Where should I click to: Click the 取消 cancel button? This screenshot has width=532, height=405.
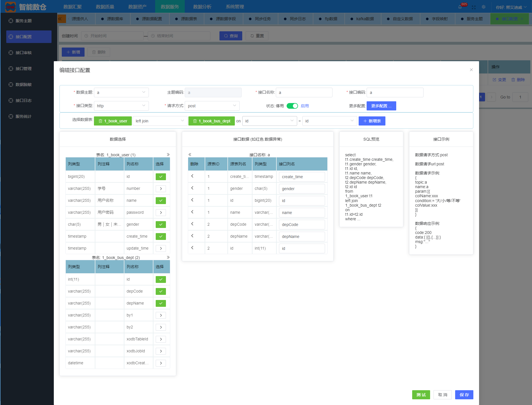(443, 395)
